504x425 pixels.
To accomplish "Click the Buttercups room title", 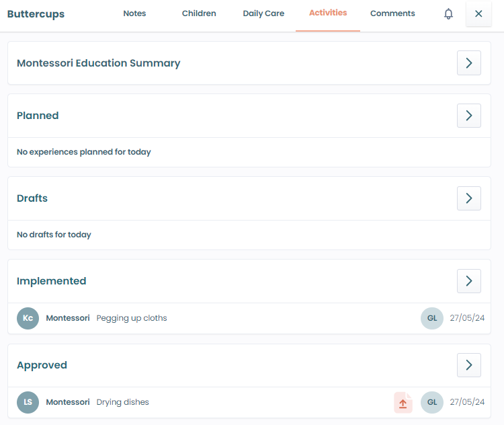I will (x=36, y=14).
